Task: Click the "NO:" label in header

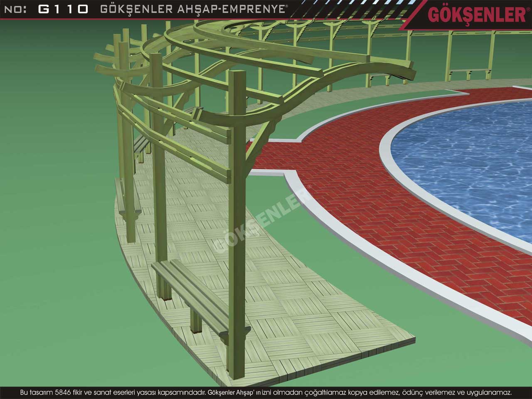Action: pos(15,10)
